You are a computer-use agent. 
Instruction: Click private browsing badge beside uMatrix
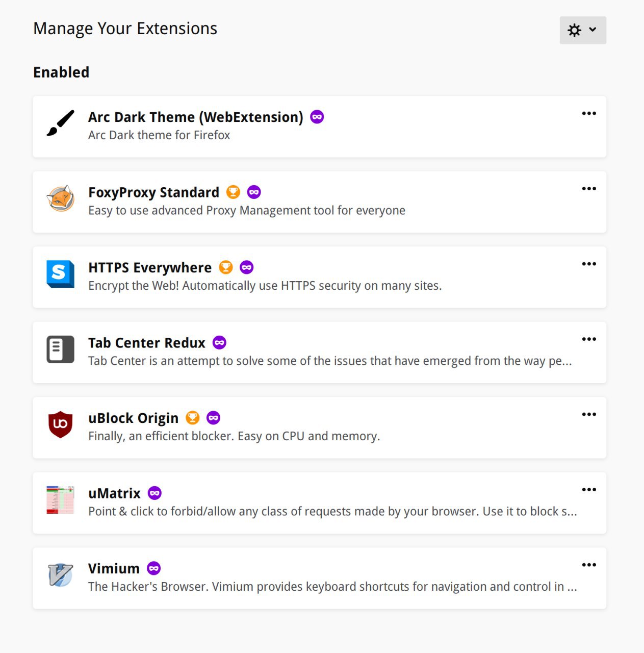tap(154, 493)
